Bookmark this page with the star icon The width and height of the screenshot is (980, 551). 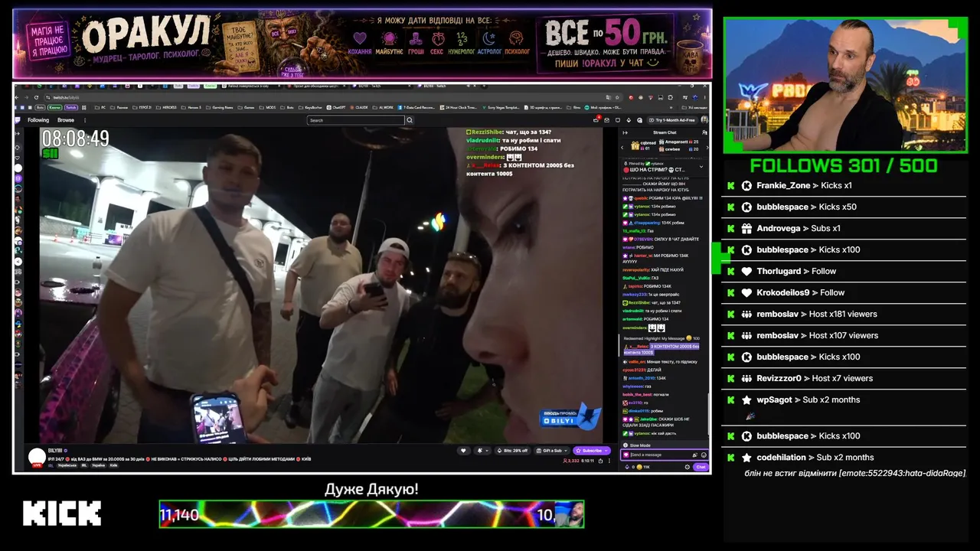[x=619, y=97]
